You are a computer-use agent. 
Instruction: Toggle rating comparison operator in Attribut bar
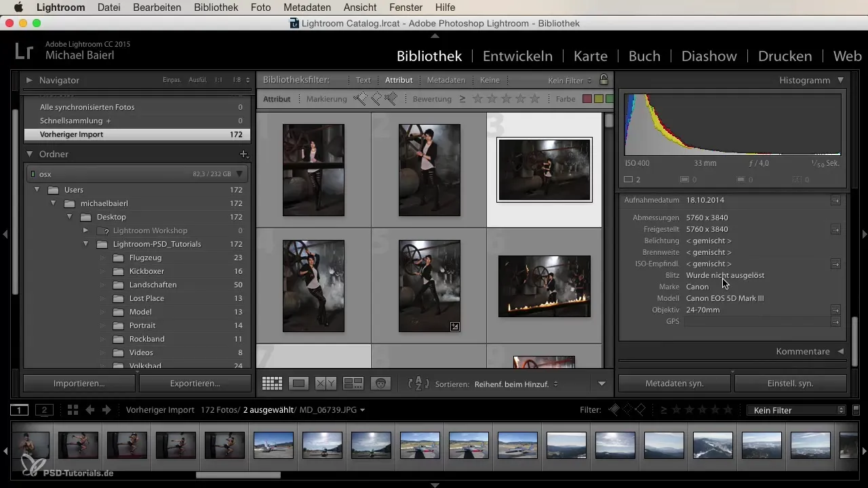pyautogui.click(x=462, y=99)
